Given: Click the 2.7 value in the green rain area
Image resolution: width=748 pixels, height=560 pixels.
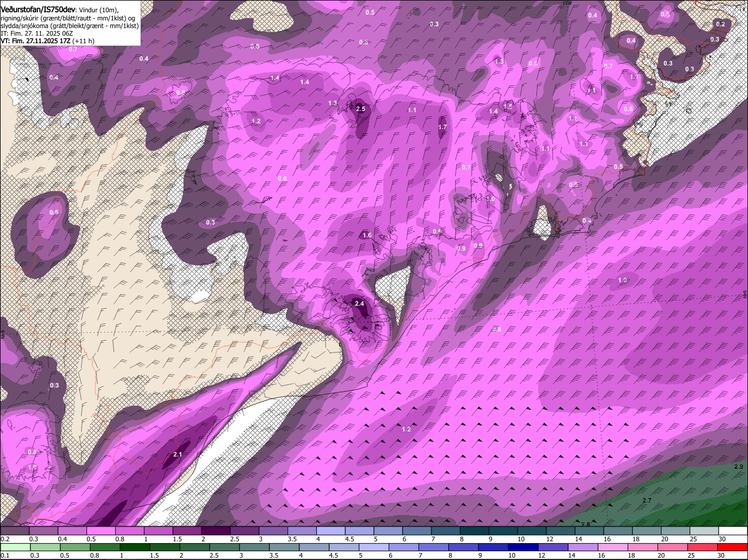Looking at the screenshot, I should coord(647,500).
